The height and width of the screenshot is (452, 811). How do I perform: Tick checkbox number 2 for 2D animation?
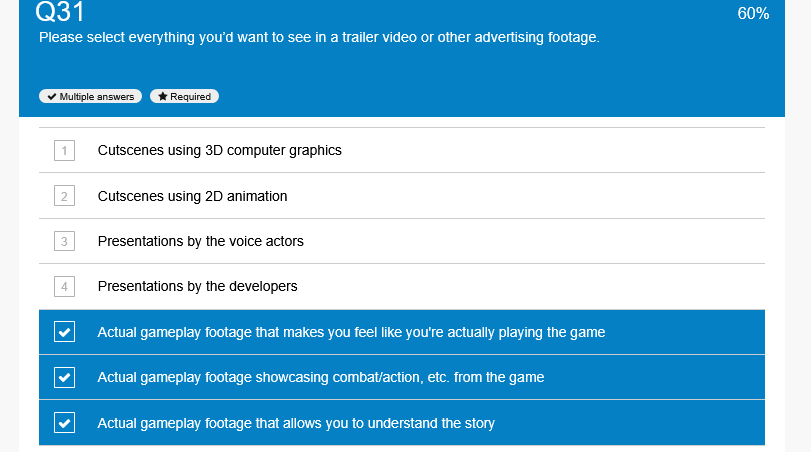[x=64, y=196]
